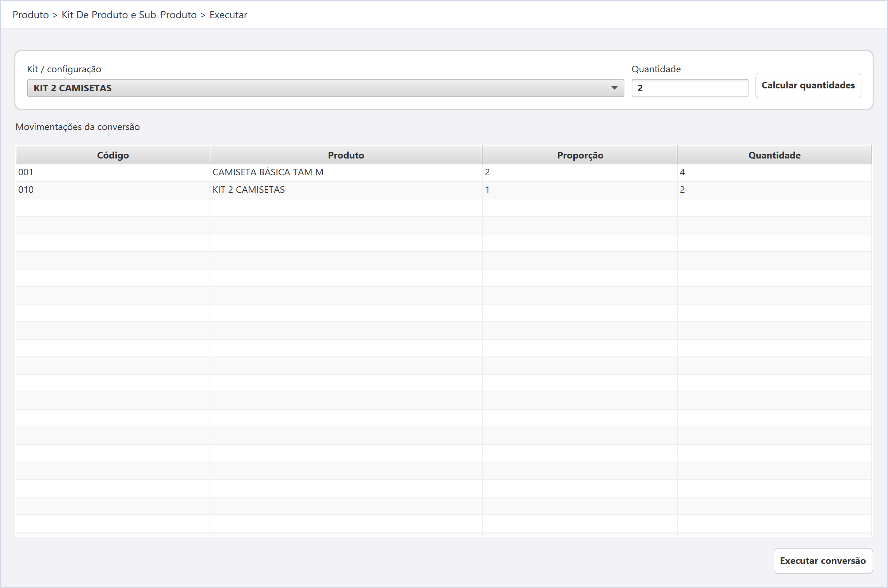Click the KIT 2 CAMISETAS table cell

pos(346,190)
